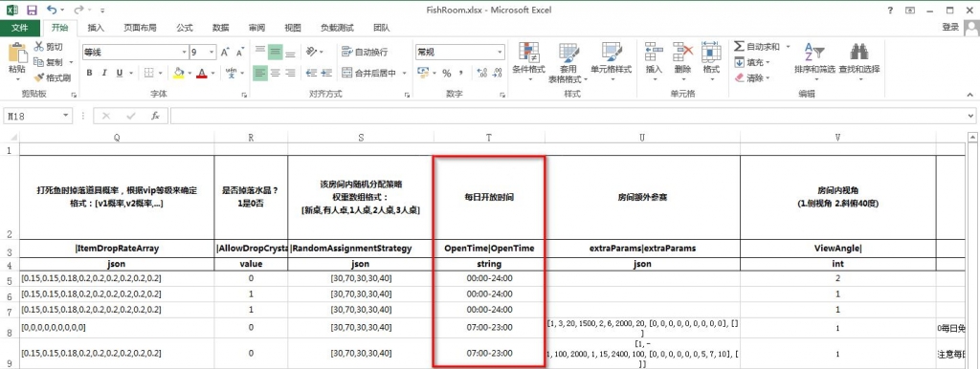Toggle Underline formatting

pyautogui.click(x=120, y=73)
